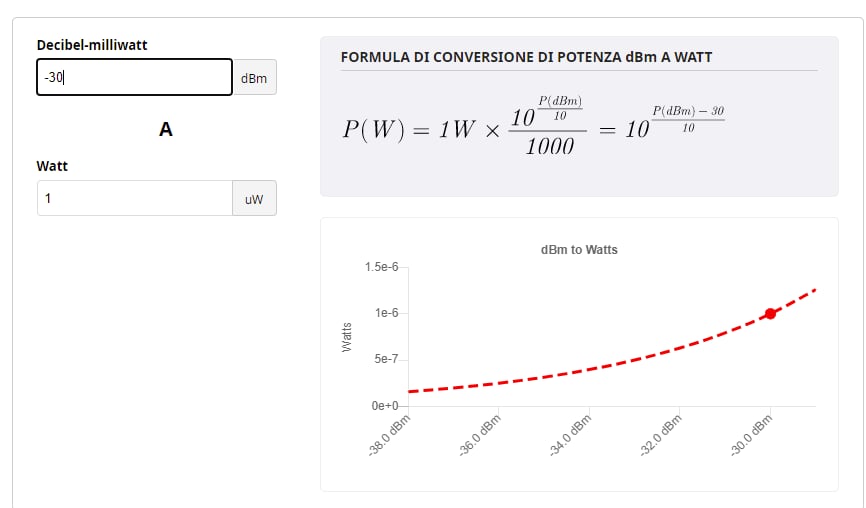Click the 1.5e-6 y-axis tick label

(x=382, y=267)
